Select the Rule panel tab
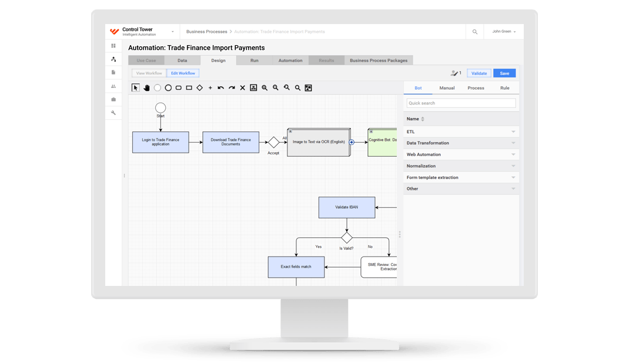629x364 pixels. click(504, 88)
